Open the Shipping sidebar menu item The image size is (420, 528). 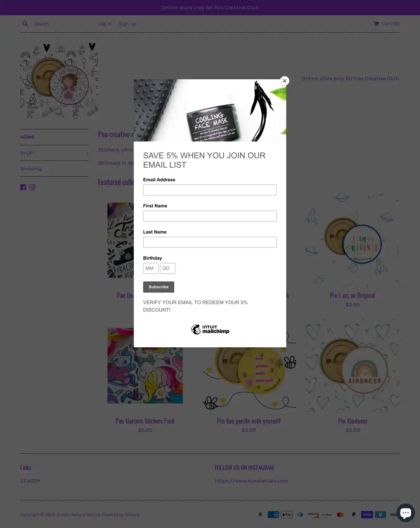point(31,169)
